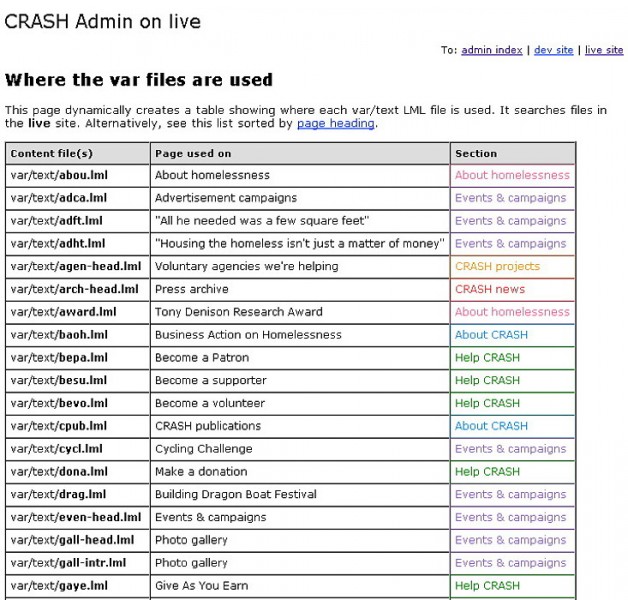Open "Events & campaigns" section in cycl.lml row

pos(510,449)
